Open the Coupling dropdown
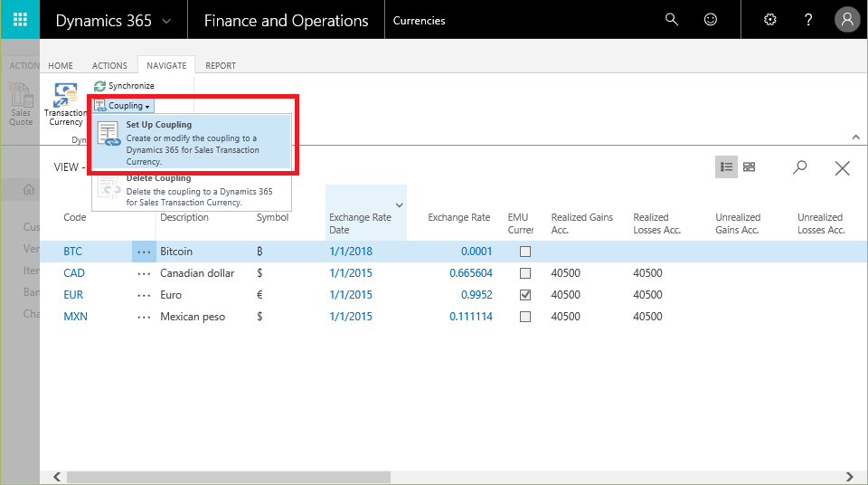 [x=123, y=106]
